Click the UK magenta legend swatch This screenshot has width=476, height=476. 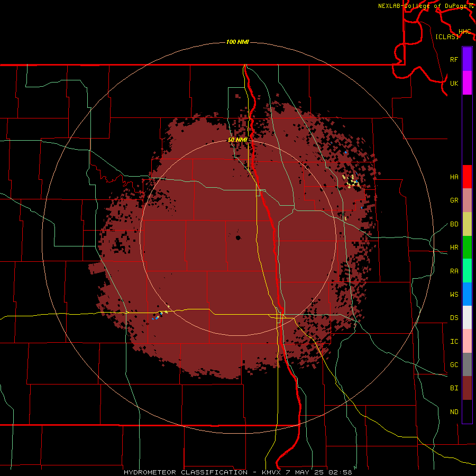coord(467,83)
